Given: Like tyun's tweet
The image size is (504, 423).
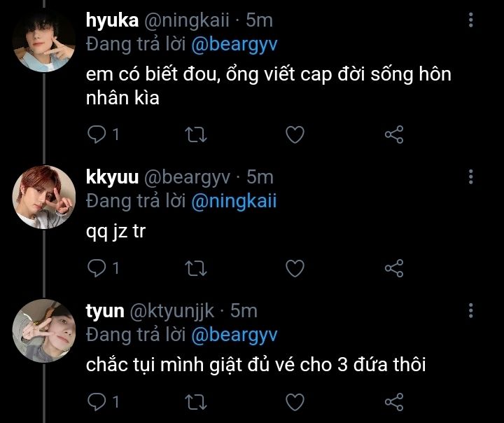Looking at the screenshot, I should point(295,402).
